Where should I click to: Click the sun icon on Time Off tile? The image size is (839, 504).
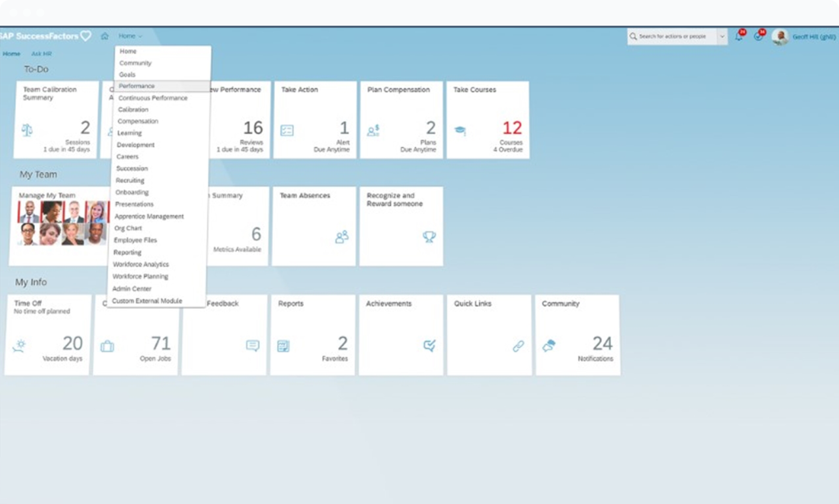point(20,345)
